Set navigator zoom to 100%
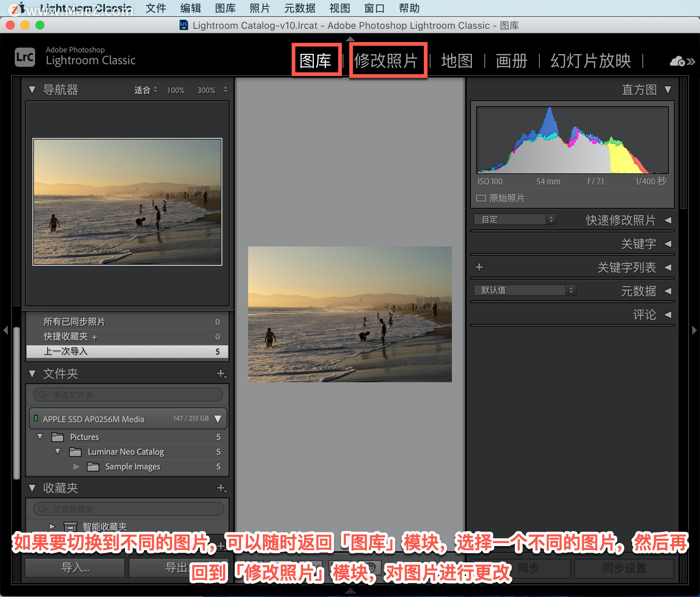The image size is (700, 597). click(x=176, y=90)
